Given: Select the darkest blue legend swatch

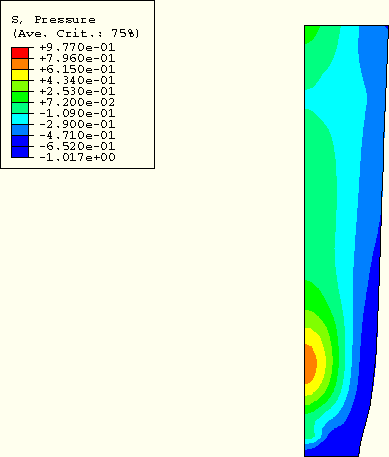Looking at the screenshot, I should (x=20, y=152).
